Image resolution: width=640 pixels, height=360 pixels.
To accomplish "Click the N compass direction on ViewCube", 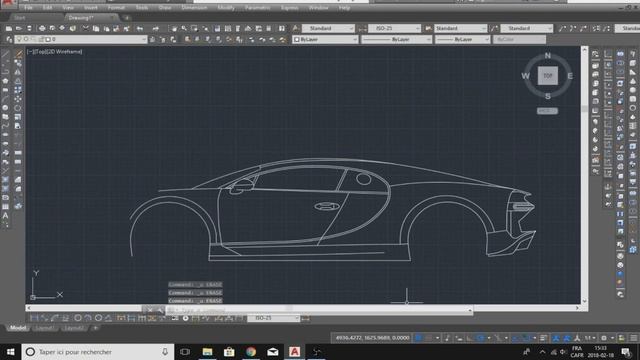I will [547, 56].
